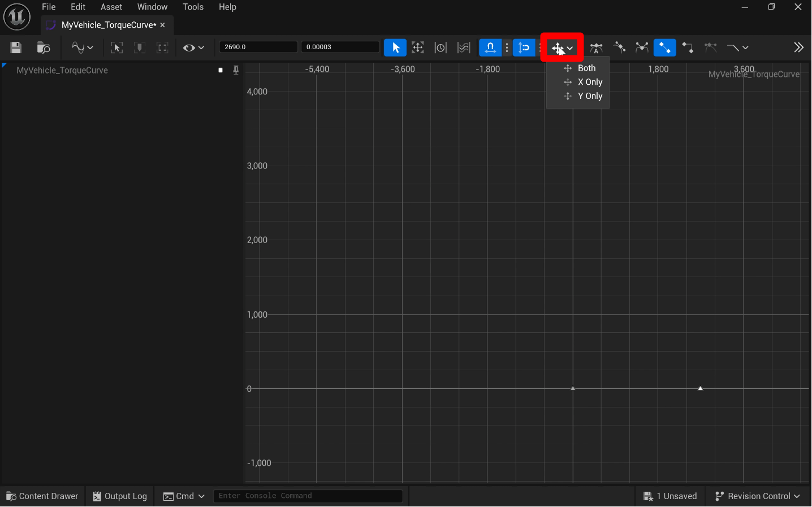
Task: Toggle linear interpolation button
Action: point(665,47)
